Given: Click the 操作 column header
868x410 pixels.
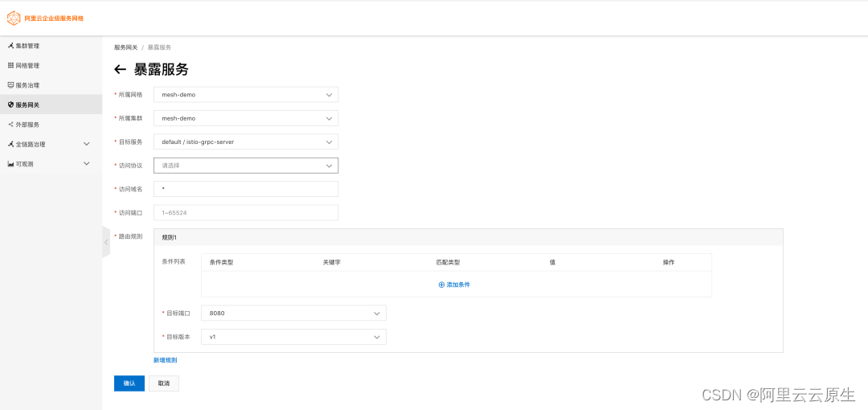Looking at the screenshot, I should 669,263.
